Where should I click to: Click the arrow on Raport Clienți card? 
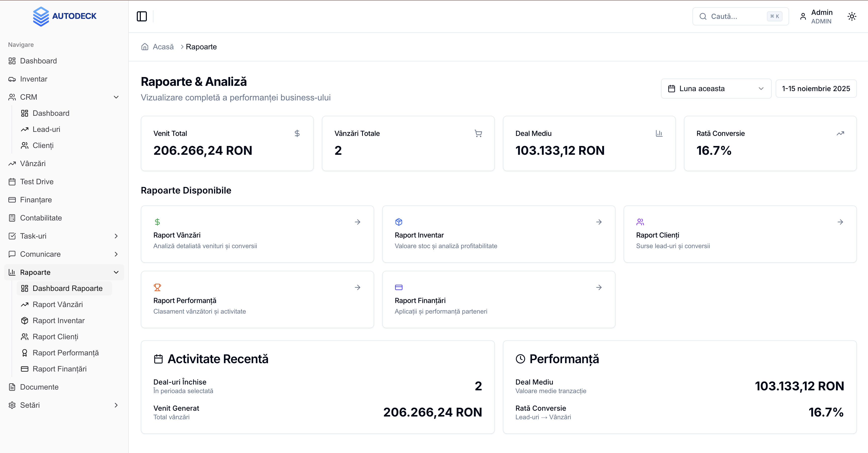point(840,222)
